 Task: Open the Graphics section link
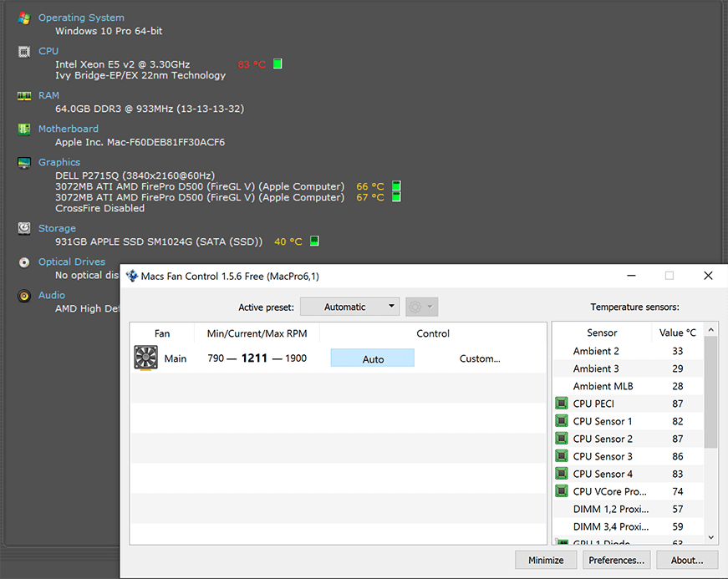pos(59,162)
